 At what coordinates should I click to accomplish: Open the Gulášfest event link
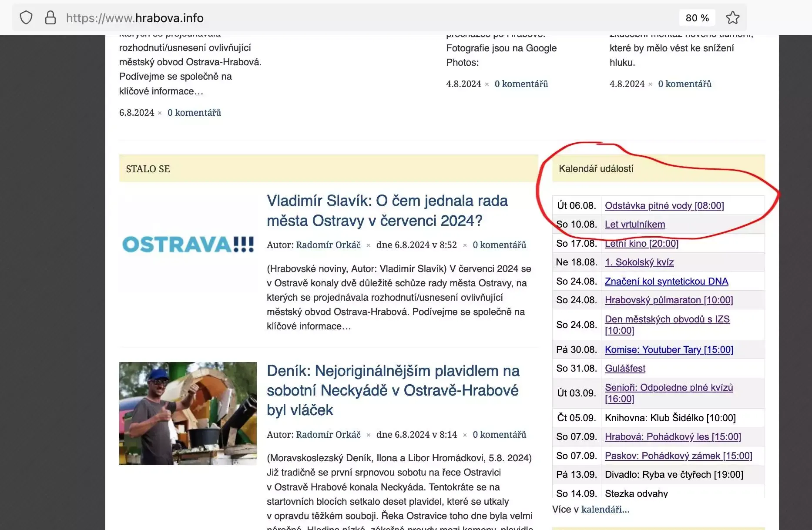click(x=625, y=369)
